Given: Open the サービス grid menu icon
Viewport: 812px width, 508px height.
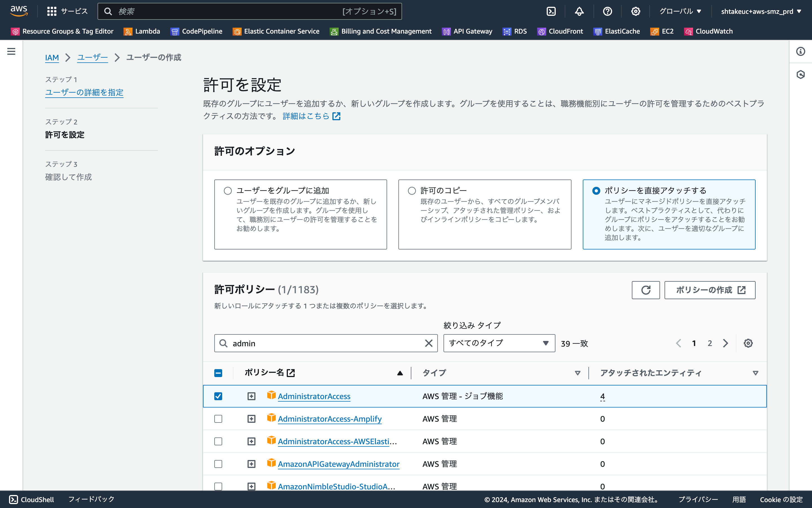Looking at the screenshot, I should pyautogui.click(x=52, y=11).
